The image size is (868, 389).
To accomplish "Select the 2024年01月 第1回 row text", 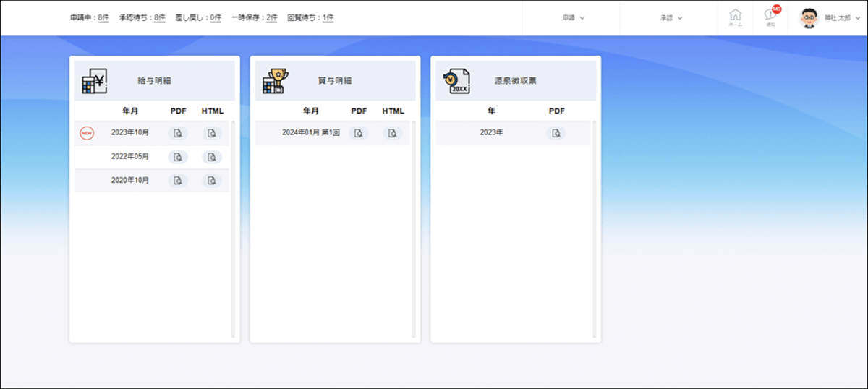I will 311,133.
